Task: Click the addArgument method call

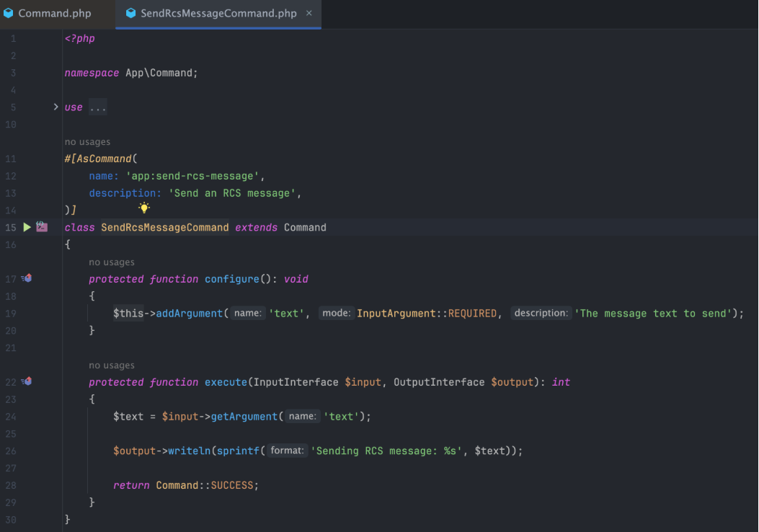Action: [190, 314]
